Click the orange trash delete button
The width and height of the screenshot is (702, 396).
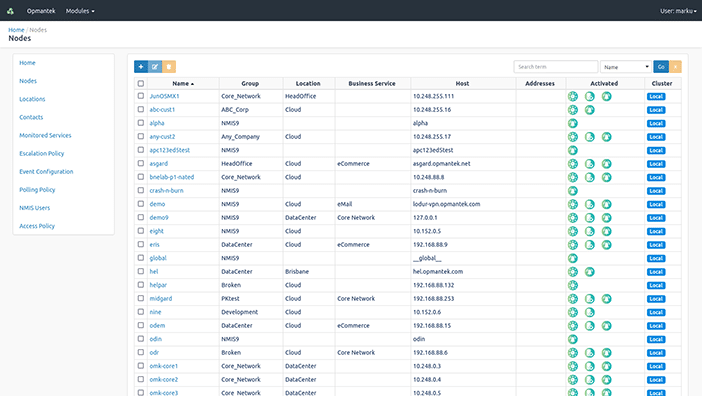169,67
